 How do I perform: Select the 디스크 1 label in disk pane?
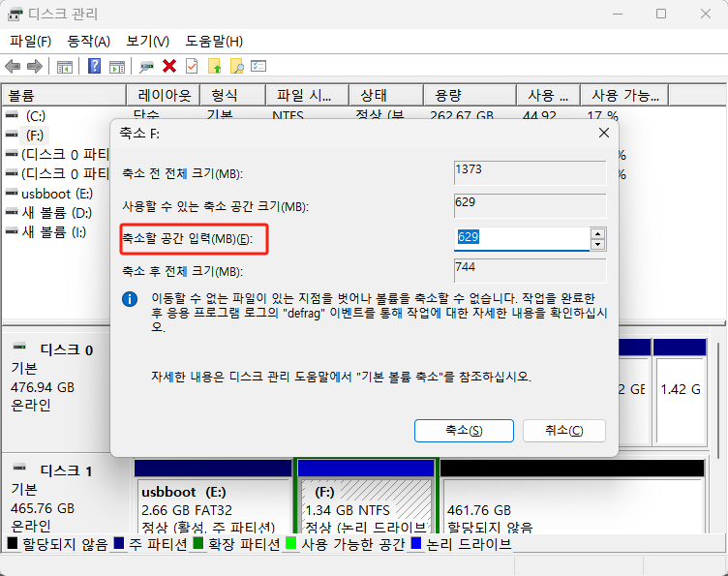(x=67, y=470)
